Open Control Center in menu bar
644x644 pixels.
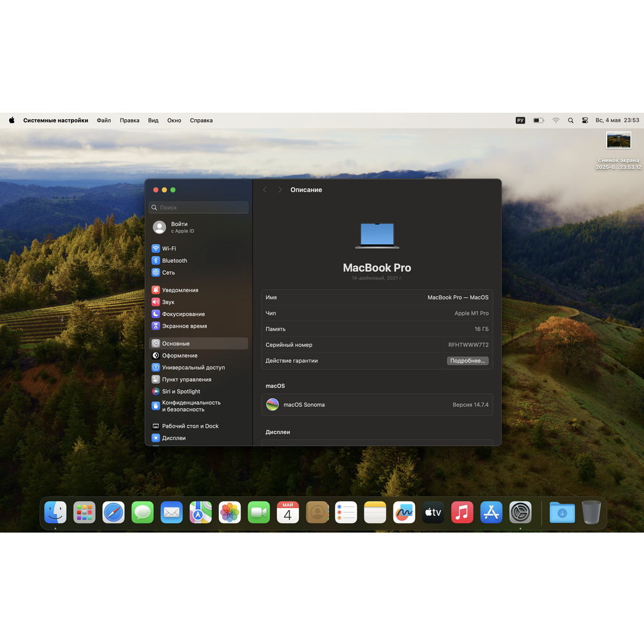tap(585, 120)
